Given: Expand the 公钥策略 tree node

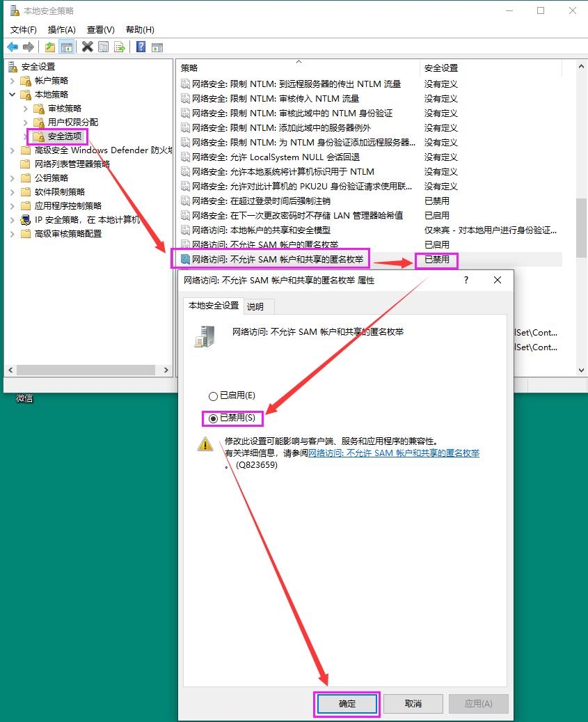Looking at the screenshot, I should point(14,178).
